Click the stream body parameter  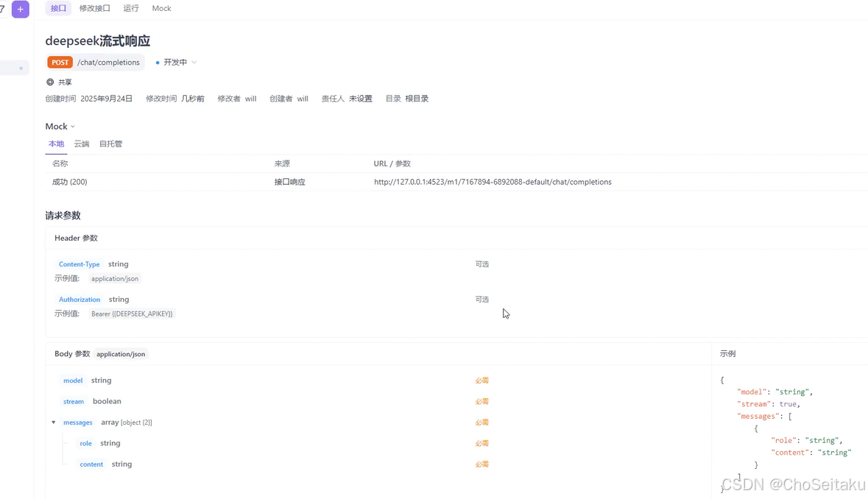pos(74,402)
